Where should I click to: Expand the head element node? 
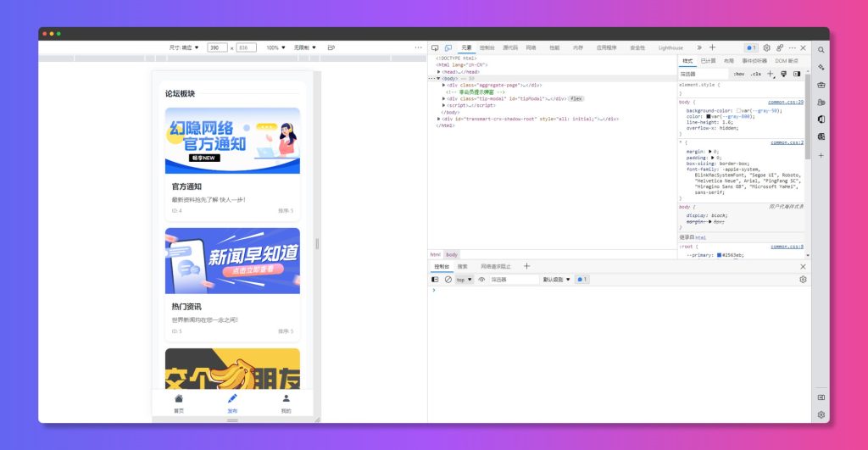click(x=439, y=72)
